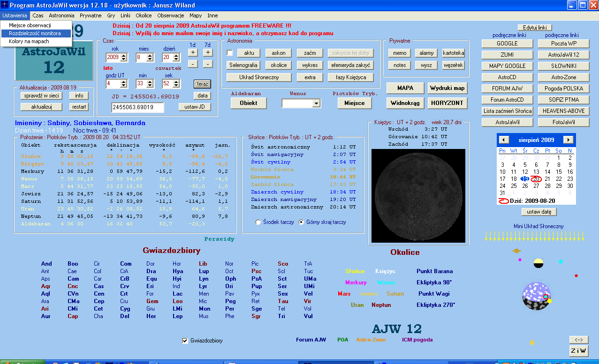Click the mies month spinner arrows
Viewport: 599px width, 364px height.
point(150,58)
